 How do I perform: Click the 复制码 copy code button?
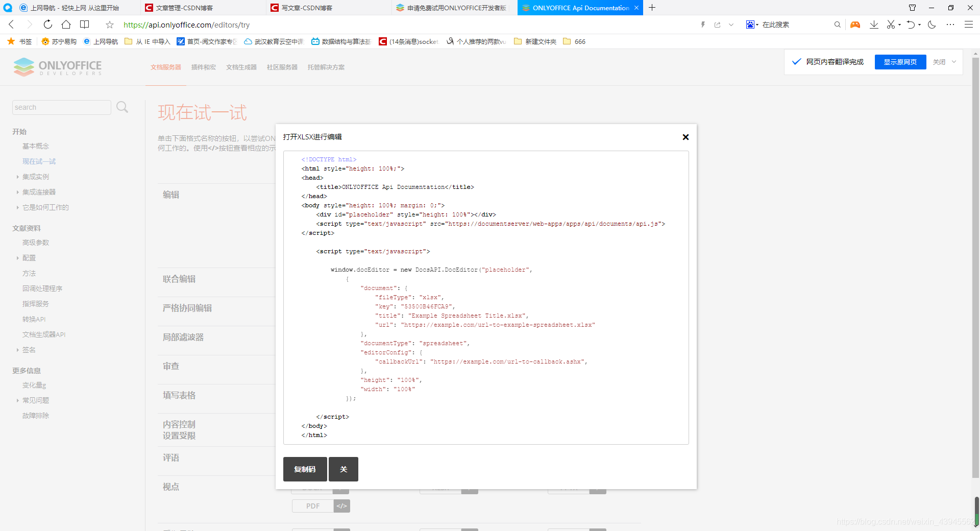point(305,469)
